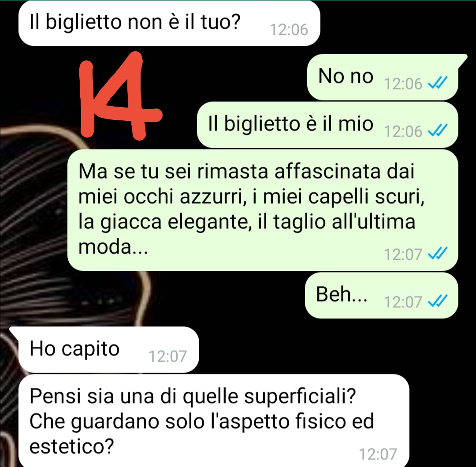Click the 12:06 timestamp on the first received message

(289, 30)
